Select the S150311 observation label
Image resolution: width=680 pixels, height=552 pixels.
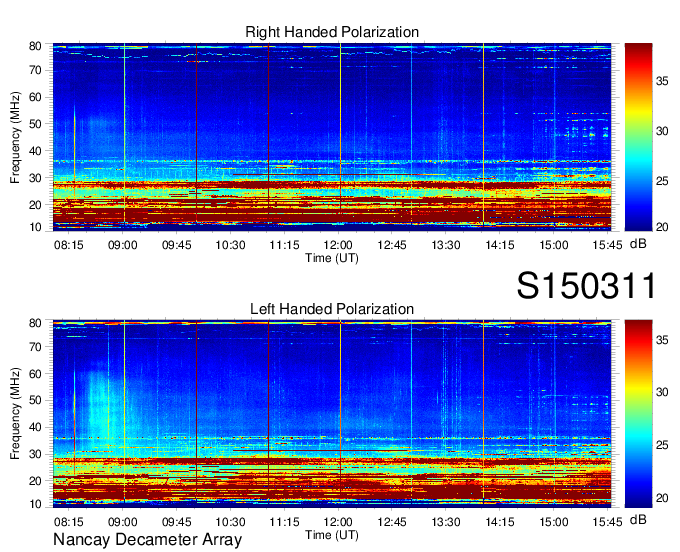[x=586, y=286]
